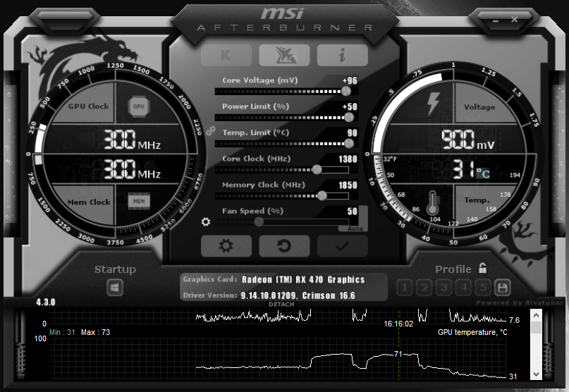Click the Core Clock slider handle
Image resolution: width=569 pixels, height=392 pixels.
(317, 169)
